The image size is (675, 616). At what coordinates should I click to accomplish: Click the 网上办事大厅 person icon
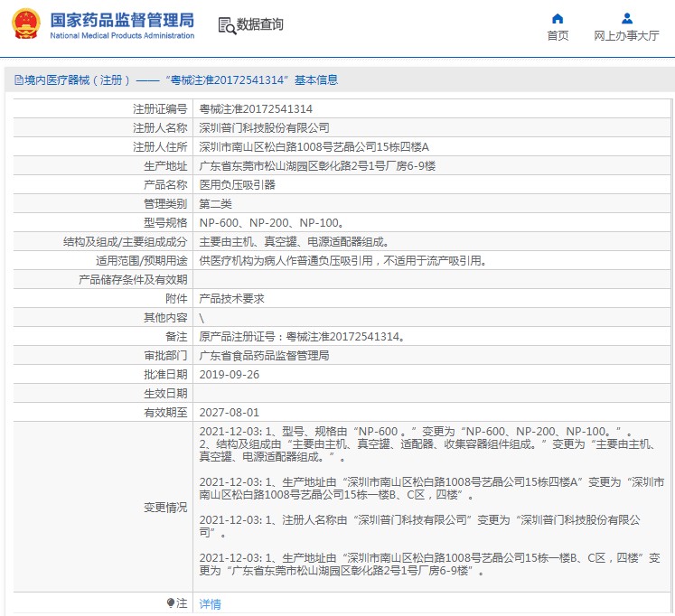(x=626, y=18)
